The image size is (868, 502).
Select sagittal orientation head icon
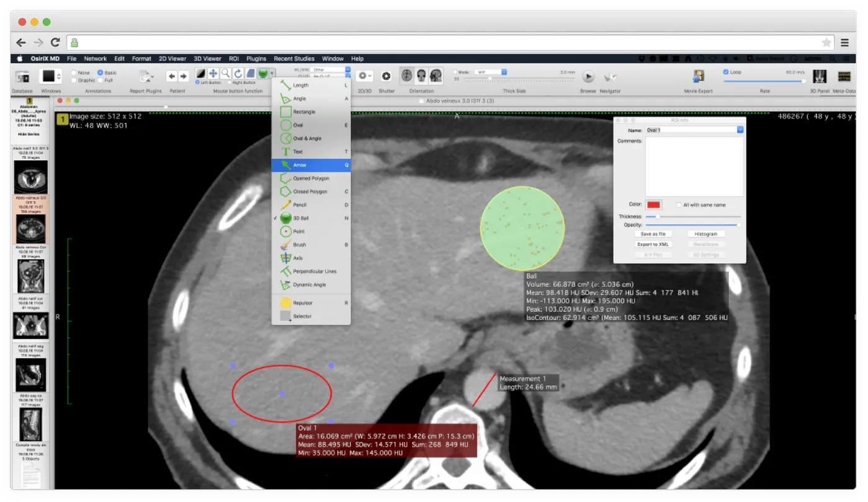(x=436, y=75)
